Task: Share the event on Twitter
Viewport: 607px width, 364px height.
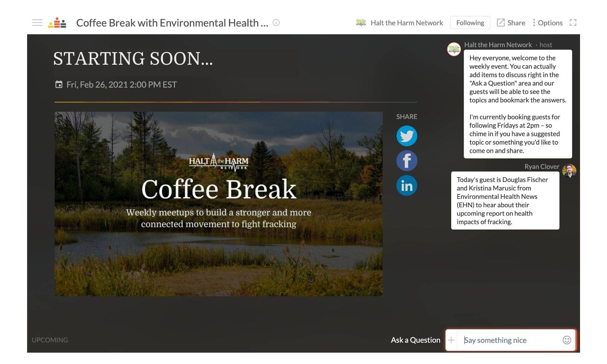Action: (407, 136)
